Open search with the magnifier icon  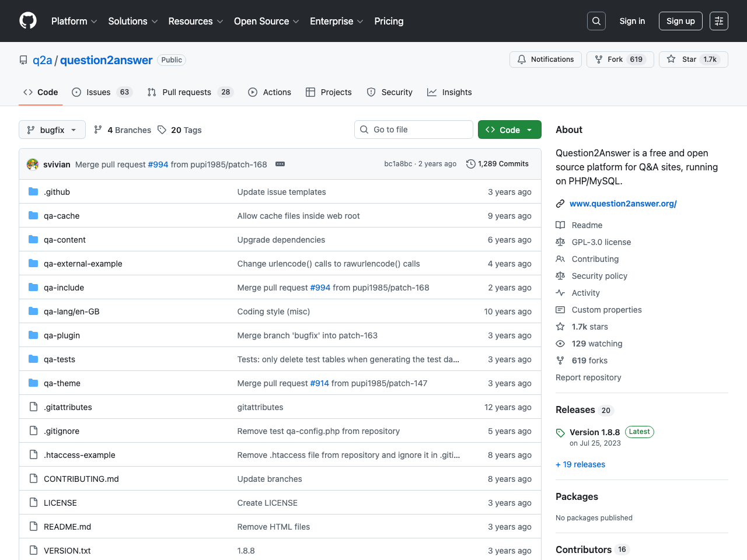point(596,21)
